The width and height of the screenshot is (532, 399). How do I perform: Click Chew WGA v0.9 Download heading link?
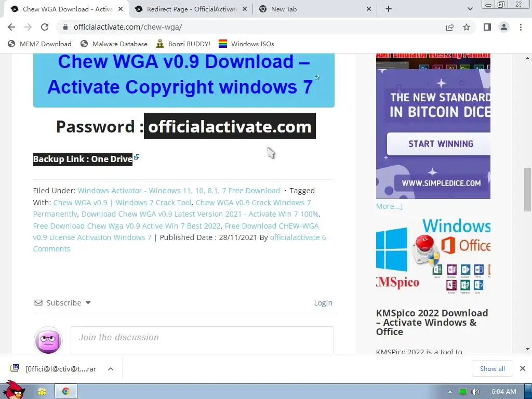180,74
